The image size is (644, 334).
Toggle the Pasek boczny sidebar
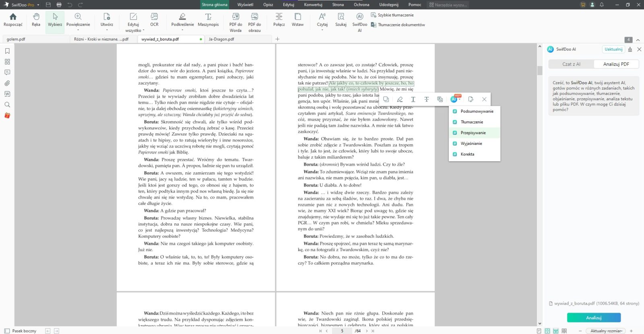click(x=20, y=331)
